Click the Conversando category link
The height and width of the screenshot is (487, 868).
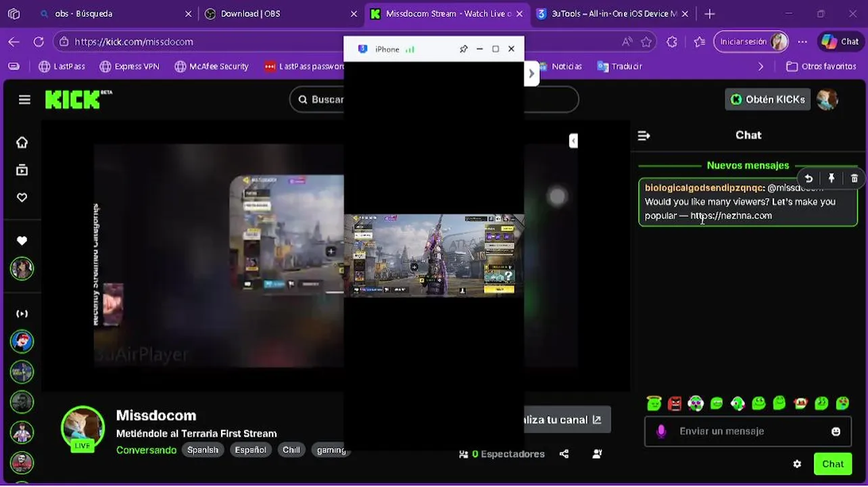pyautogui.click(x=146, y=450)
